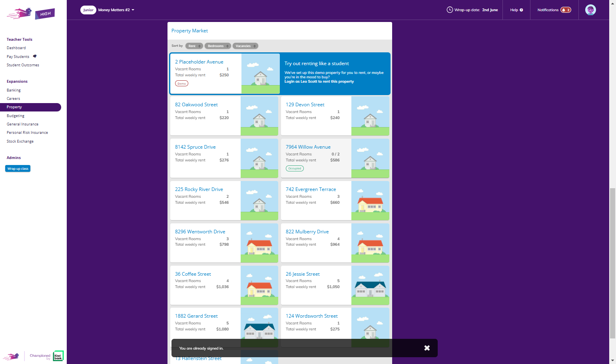Open Personal Risk Insurance expansion

pyautogui.click(x=27, y=133)
